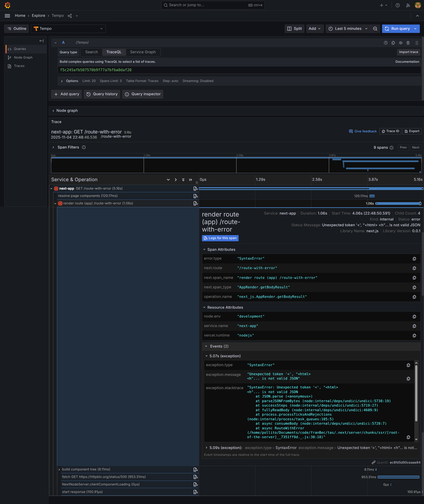Switch to the Search query type tab
The height and width of the screenshot is (504, 424).
click(x=91, y=52)
